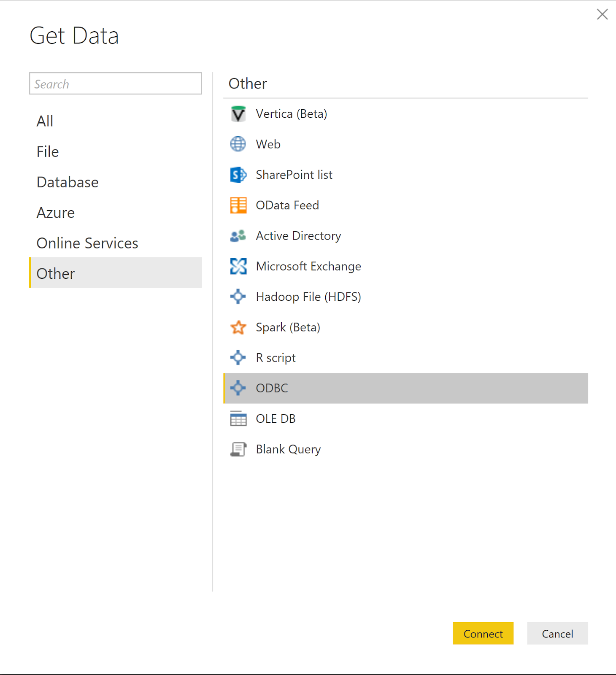616x675 pixels.
Task: Open the File category
Action: coord(48,152)
